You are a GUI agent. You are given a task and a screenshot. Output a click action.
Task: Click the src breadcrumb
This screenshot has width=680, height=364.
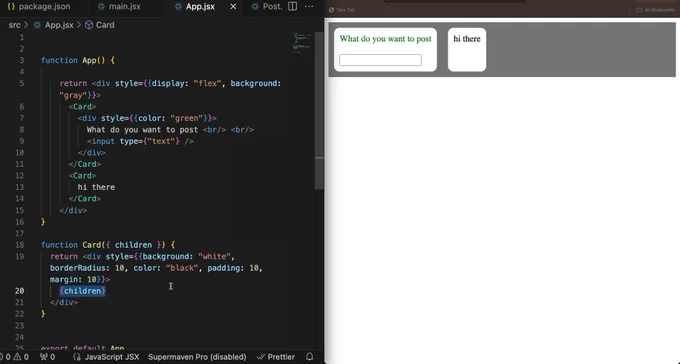click(14, 25)
